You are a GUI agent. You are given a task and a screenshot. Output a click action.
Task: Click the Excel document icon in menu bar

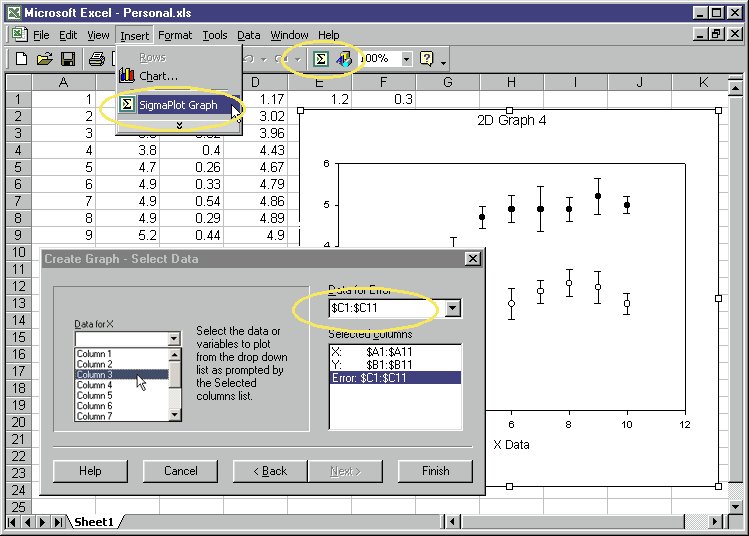pos(19,34)
